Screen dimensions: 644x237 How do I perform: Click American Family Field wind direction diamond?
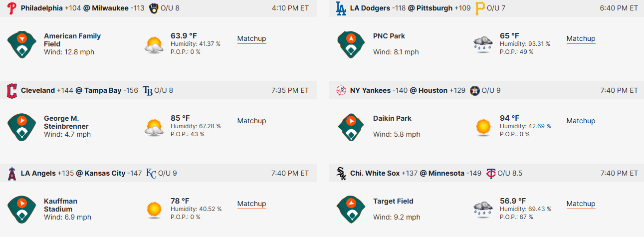[x=22, y=44]
